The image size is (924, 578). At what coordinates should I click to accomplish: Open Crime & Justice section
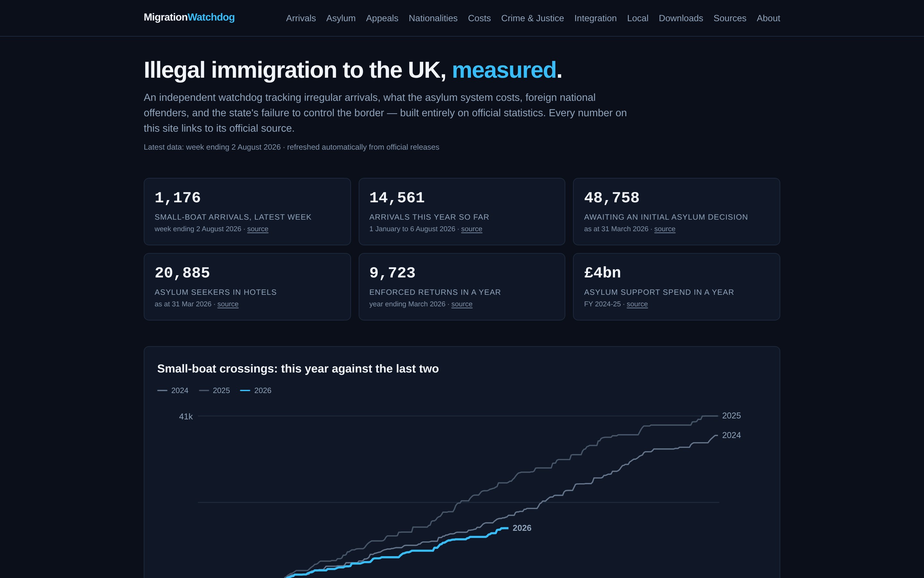[x=532, y=18]
